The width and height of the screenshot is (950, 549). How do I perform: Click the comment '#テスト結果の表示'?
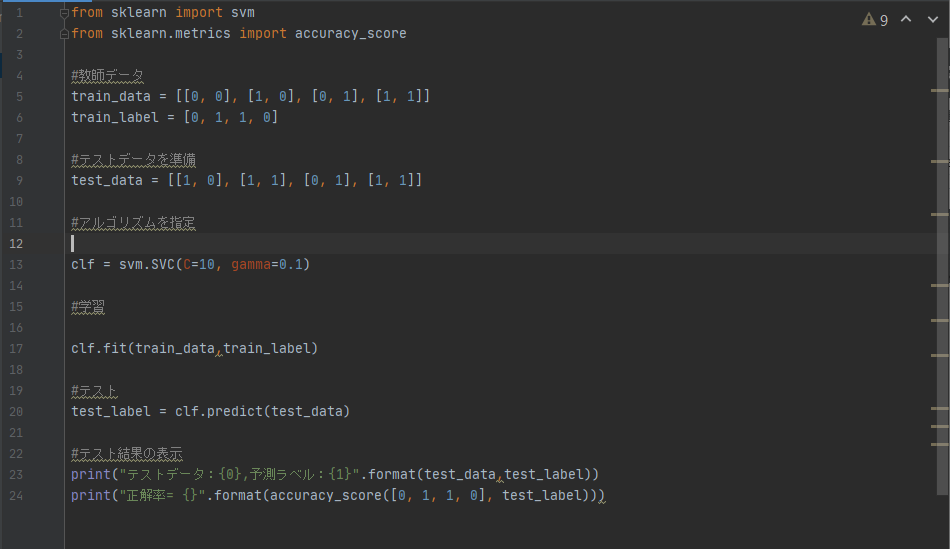click(127, 454)
